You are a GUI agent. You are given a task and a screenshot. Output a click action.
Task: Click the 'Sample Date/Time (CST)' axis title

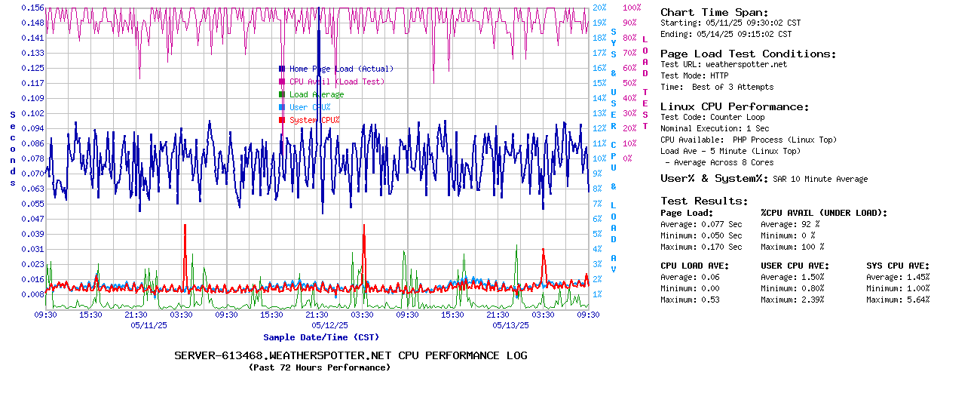click(321, 337)
